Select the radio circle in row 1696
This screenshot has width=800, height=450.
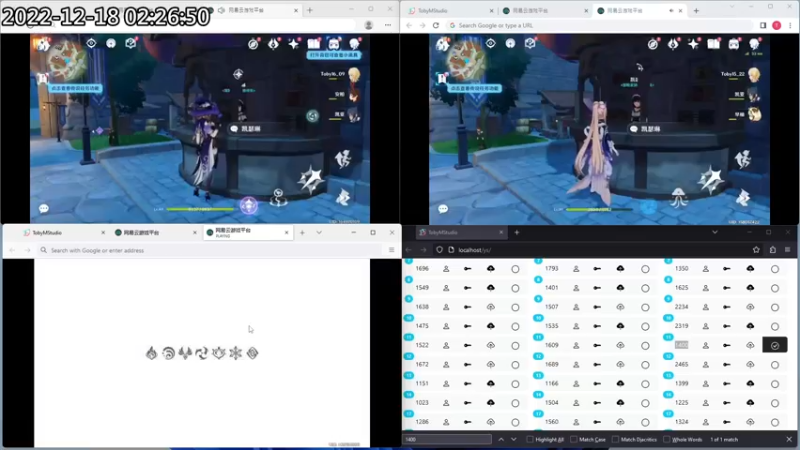pos(515,269)
